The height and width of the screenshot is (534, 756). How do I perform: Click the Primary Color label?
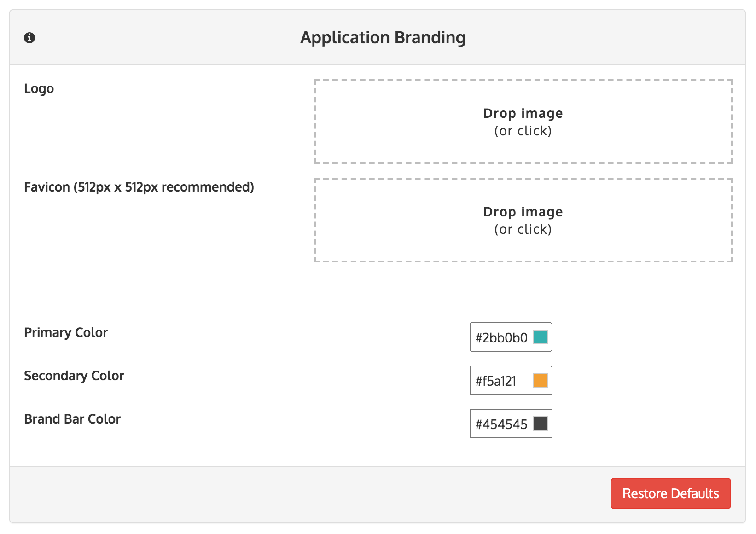click(66, 332)
